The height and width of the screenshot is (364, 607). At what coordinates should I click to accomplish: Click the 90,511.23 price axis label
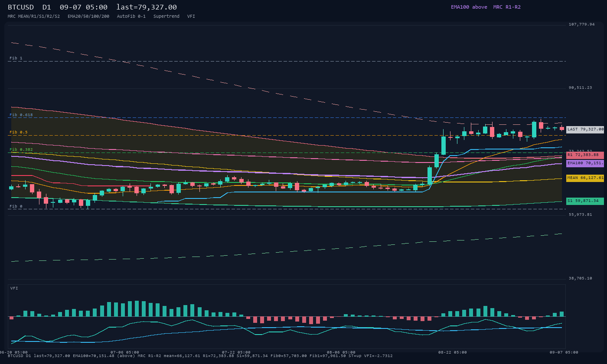click(x=581, y=88)
